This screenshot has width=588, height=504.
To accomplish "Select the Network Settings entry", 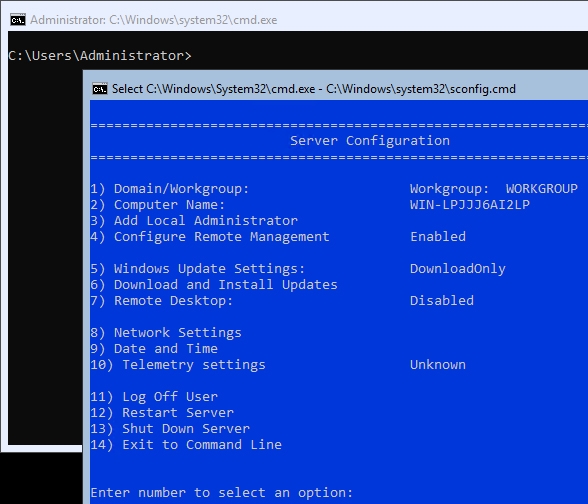I will coord(166,333).
